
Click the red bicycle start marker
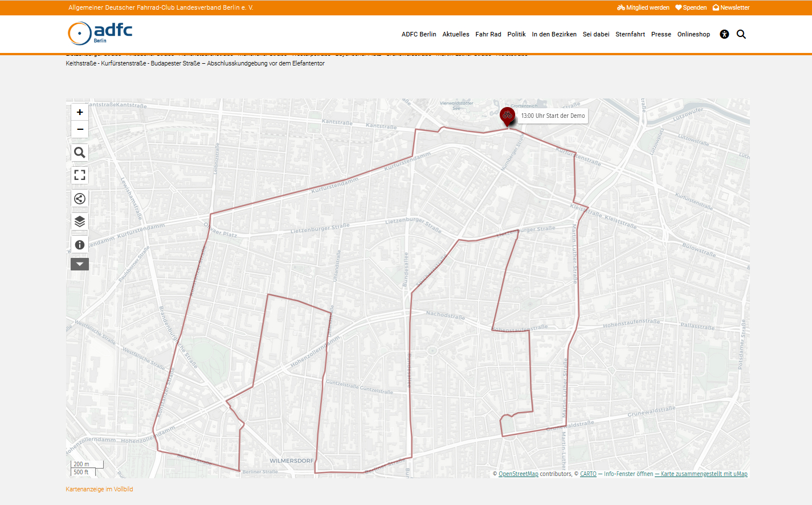coord(507,116)
